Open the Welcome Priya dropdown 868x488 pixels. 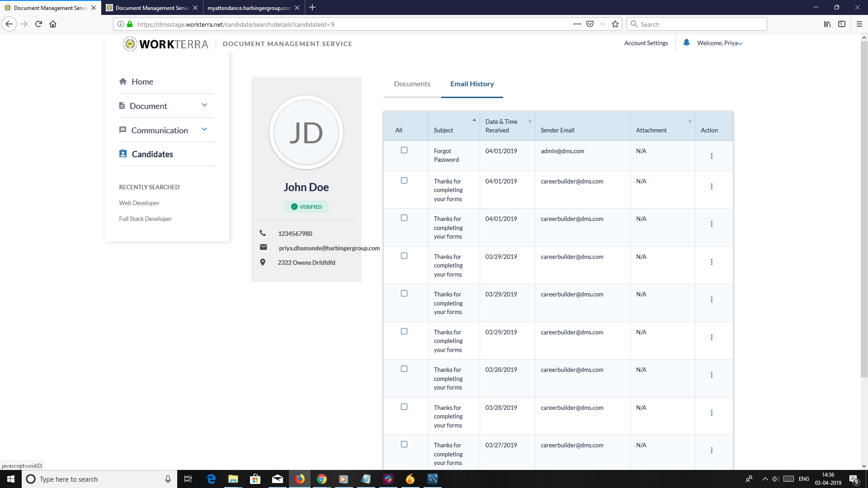tap(719, 43)
